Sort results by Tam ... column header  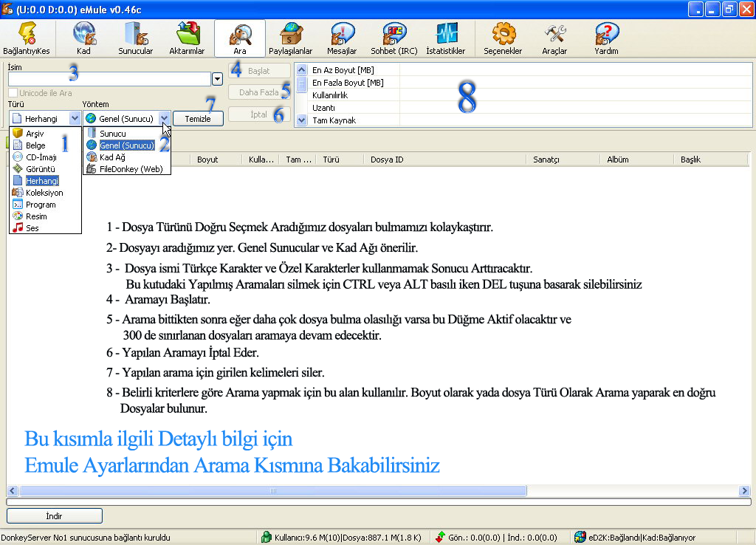click(x=298, y=160)
